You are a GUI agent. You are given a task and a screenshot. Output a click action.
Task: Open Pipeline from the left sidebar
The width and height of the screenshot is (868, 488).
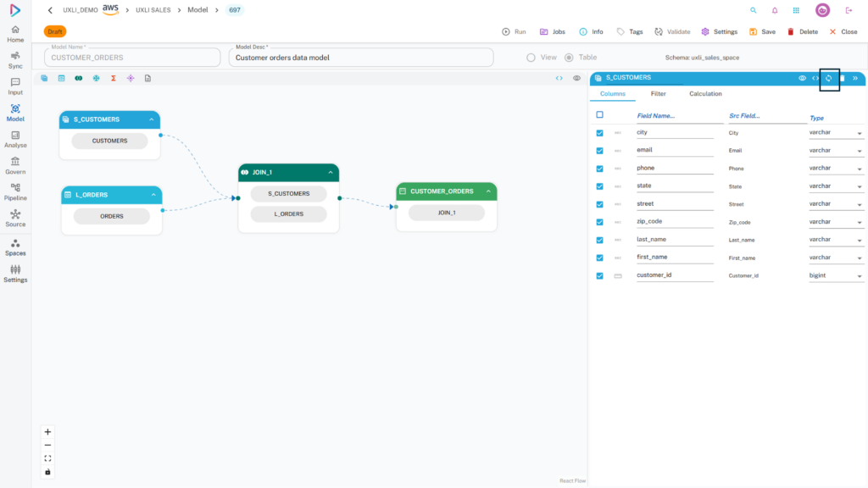(x=15, y=191)
